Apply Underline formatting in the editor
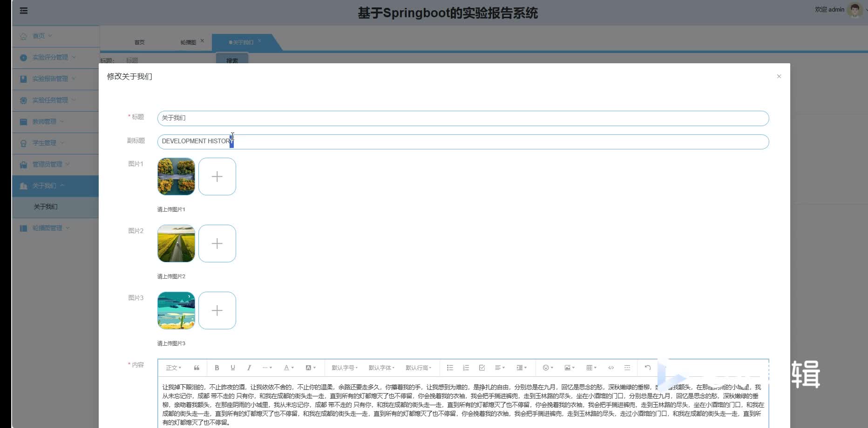This screenshot has width=868, height=428. coord(233,368)
